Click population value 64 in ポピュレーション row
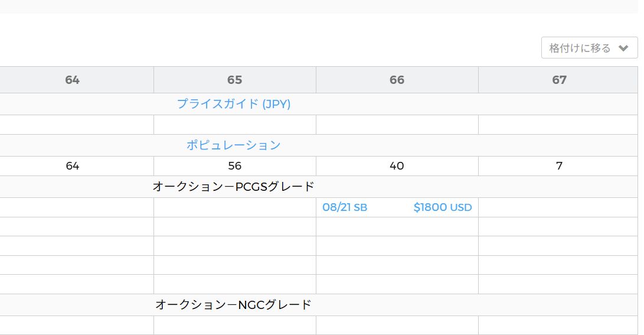Screen dimensions: 644x335 click(x=73, y=166)
